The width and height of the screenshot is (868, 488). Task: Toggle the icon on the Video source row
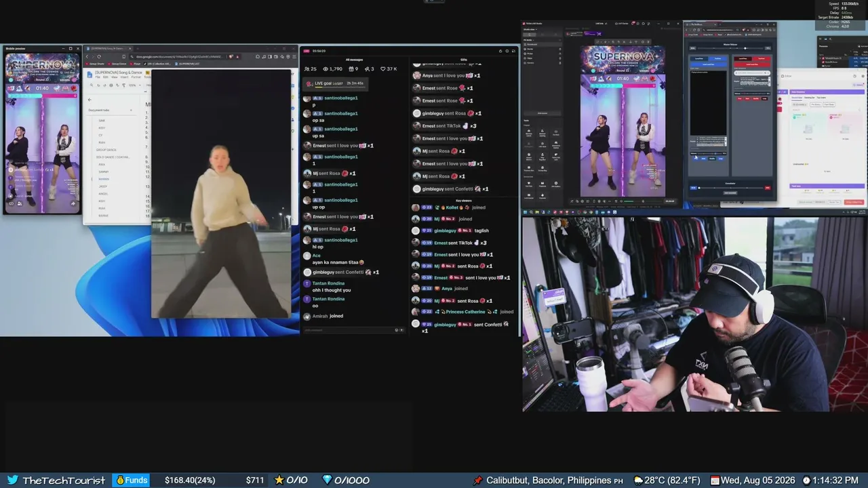point(560,58)
